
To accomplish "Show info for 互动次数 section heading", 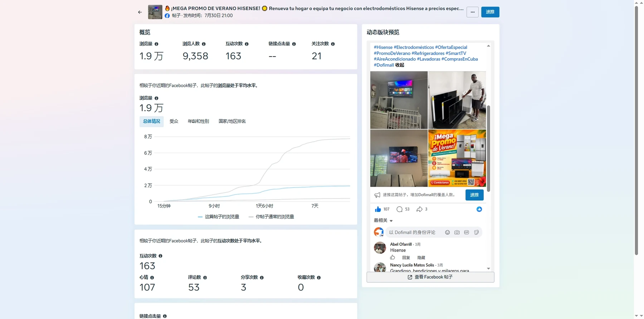I will click(x=160, y=256).
